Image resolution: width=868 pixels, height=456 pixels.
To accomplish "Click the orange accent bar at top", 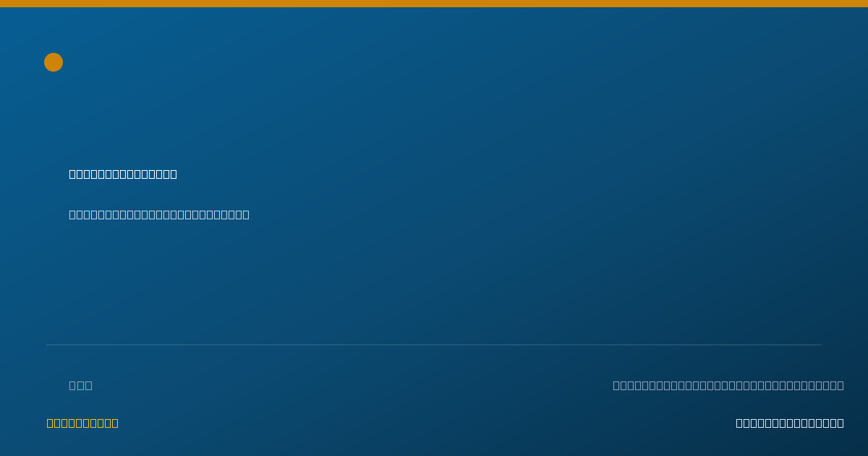I will click(x=434, y=4).
